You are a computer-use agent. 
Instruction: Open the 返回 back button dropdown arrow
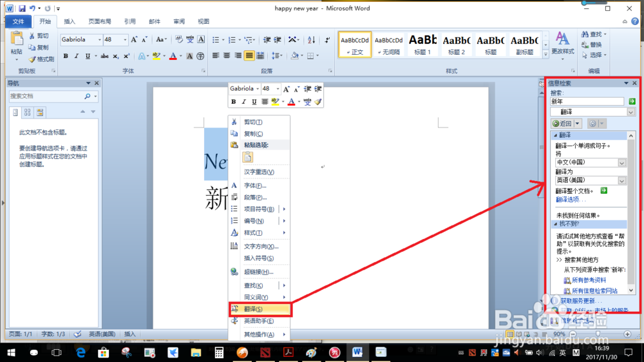click(x=577, y=123)
